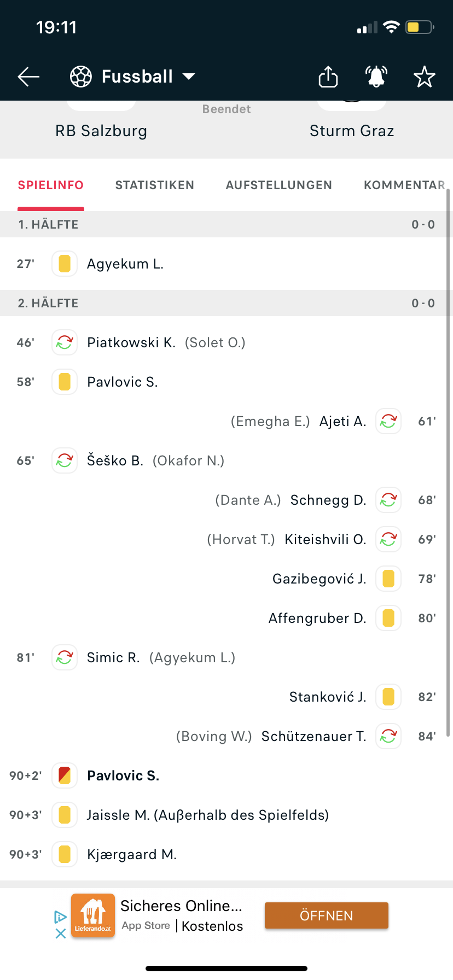Close the Lieferando ad with X

[x=61, y=934]
